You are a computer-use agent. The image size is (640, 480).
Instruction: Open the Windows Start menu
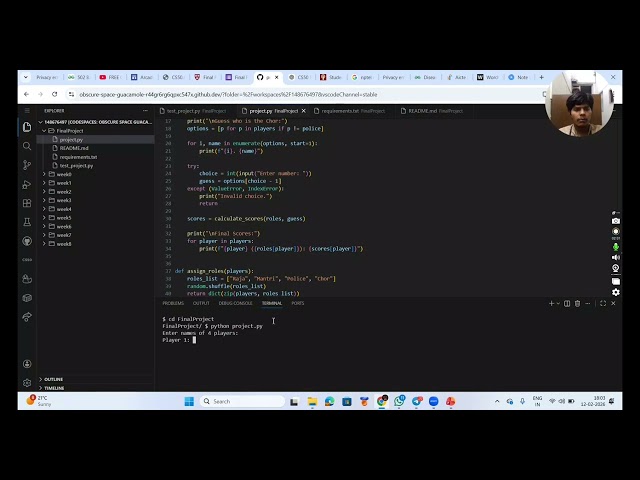click(x=189, y=401)
